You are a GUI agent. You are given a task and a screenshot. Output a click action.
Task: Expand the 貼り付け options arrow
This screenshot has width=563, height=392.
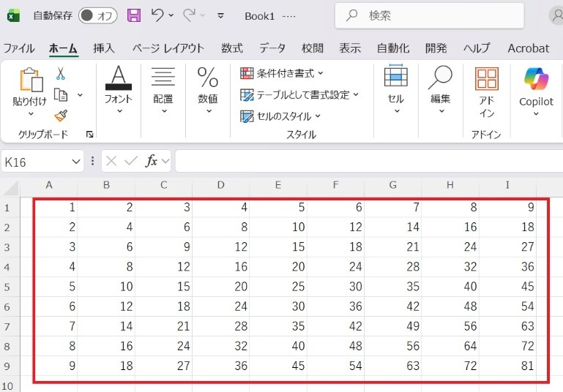coord(31,113)
